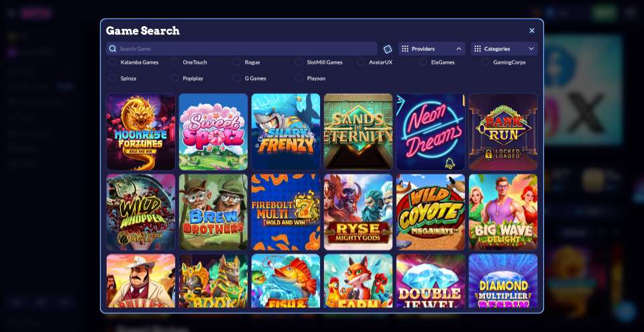
Task: Open Firebolt Multi Hold and Win
Action: 286,212
